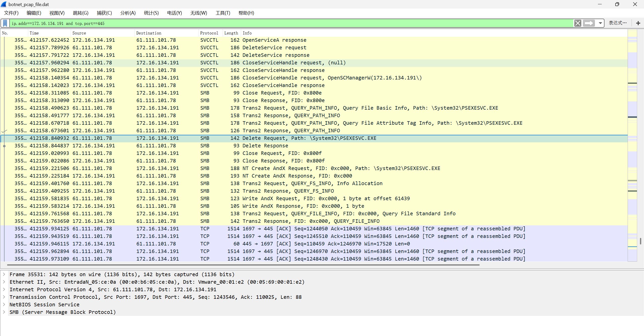This screenshot has height=336, width=644.
Task: Click the filter bookmark icon
Action: tap(5, 23)
